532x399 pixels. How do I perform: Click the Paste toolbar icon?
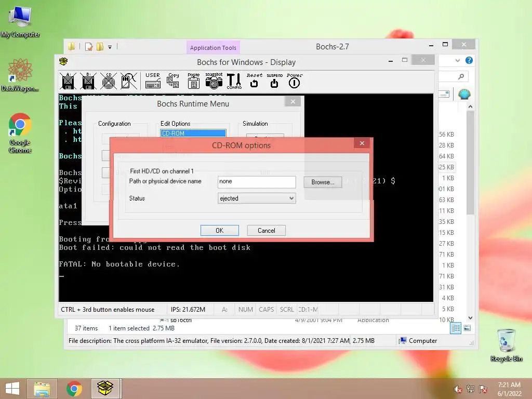point(193,81)
